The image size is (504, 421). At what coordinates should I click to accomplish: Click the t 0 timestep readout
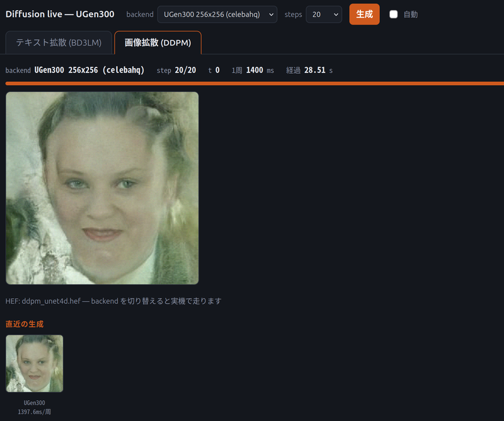click(x=214, y=70)
